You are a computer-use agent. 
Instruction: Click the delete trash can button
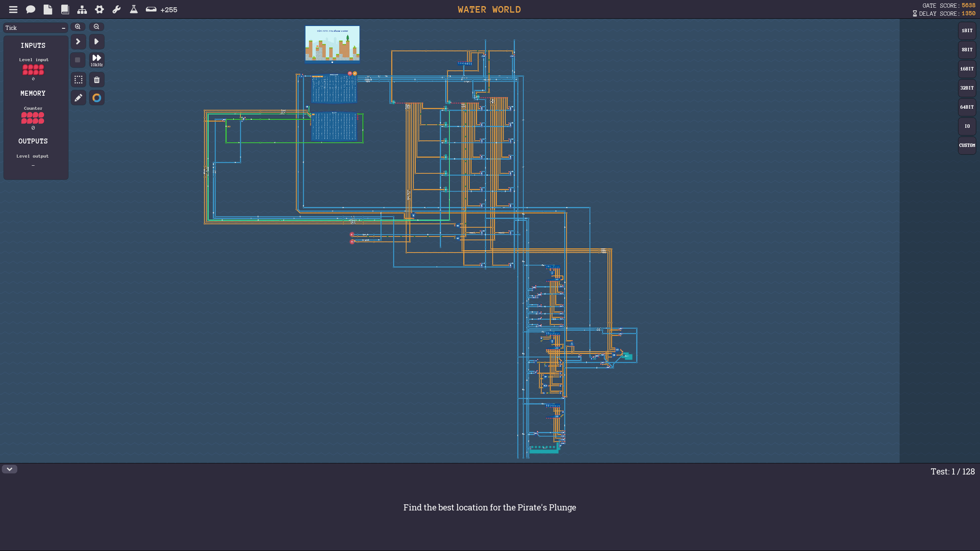click(97, 80)
